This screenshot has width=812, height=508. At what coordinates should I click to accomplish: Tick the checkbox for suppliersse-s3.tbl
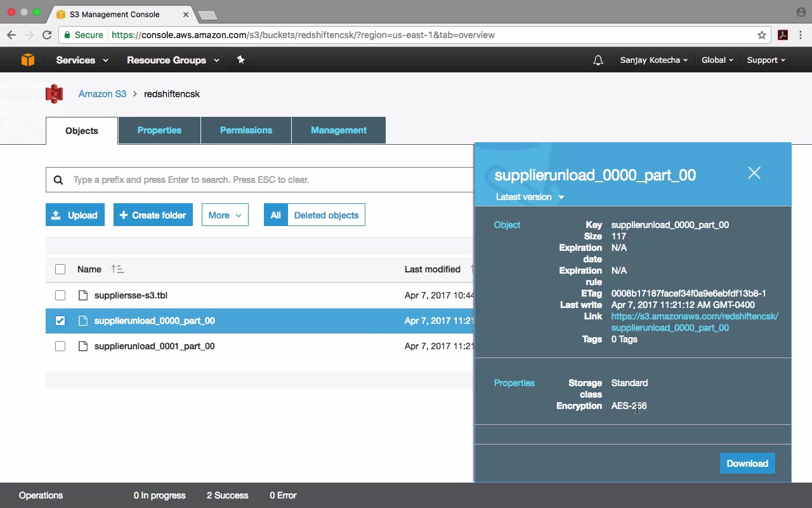coord(60,295)
